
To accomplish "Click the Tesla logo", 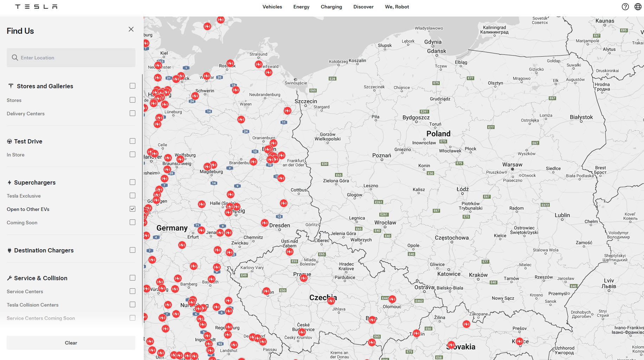I will point(36,7).
